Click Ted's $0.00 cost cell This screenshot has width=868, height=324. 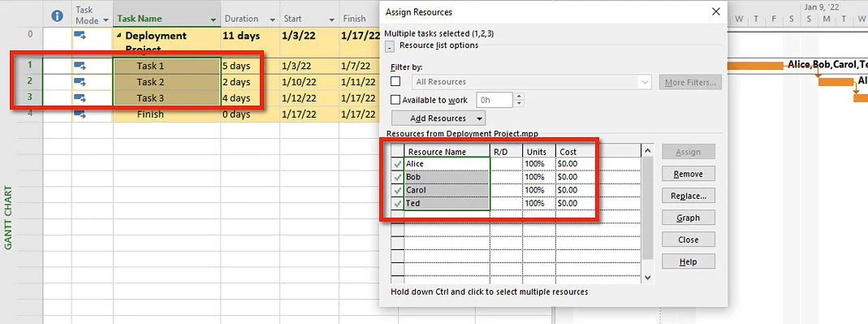point(577,204)
